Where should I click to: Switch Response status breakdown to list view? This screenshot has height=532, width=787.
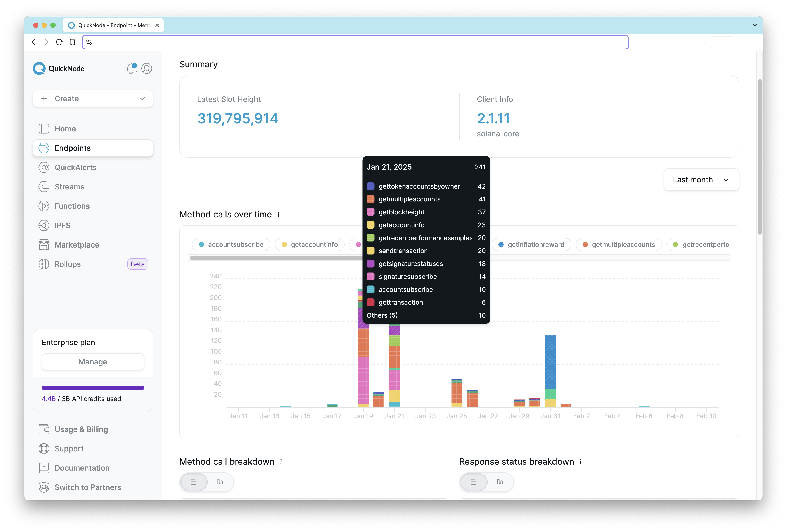473,482
